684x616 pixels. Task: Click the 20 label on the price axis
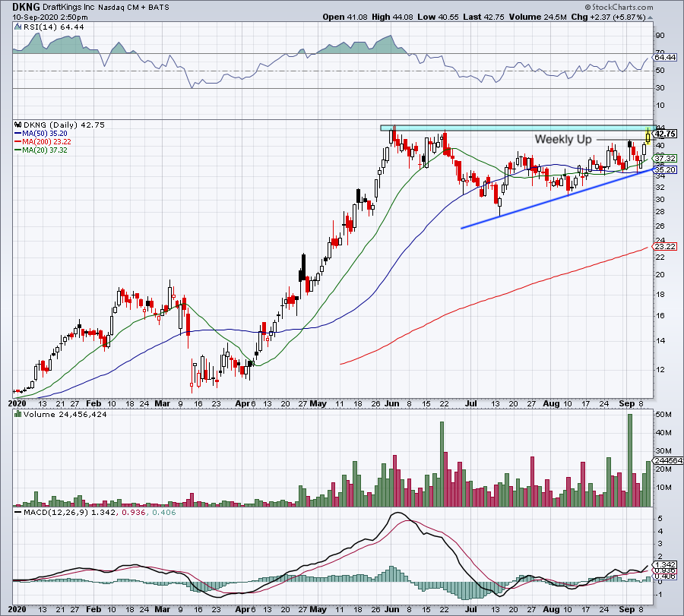660,275
